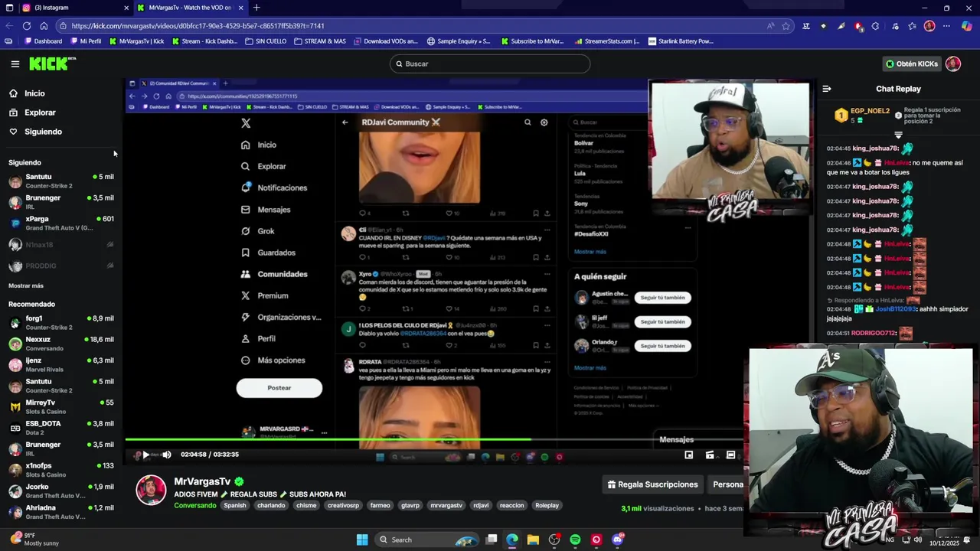Viewport: 980px width, 551px height.
Task: Click Mostrar más under Siguiendo
Action: pos(26,285)
